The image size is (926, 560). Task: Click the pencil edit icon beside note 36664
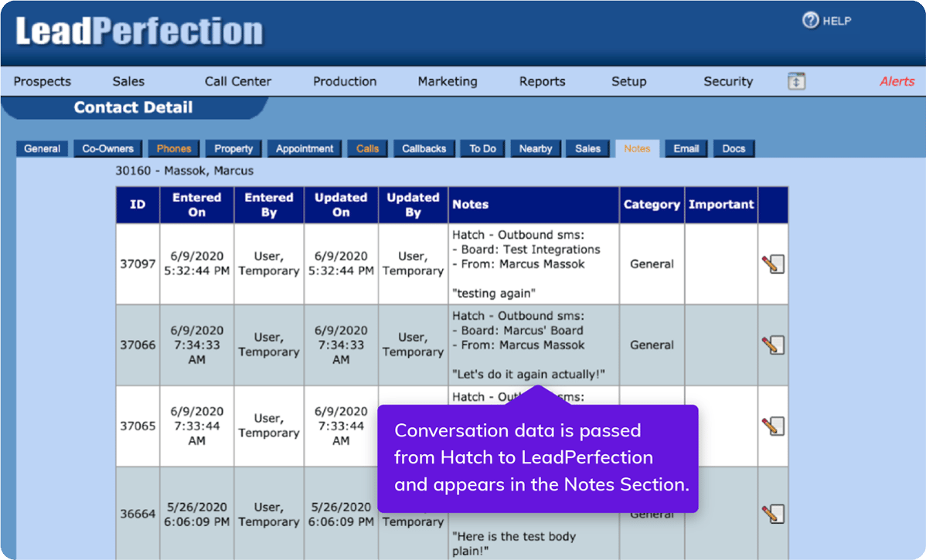(773, 513)
